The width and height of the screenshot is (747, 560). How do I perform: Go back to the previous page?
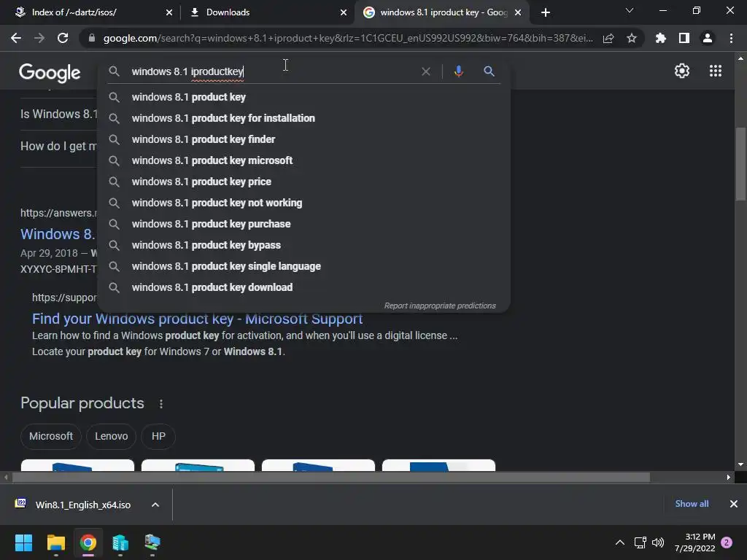pos(16,38)
